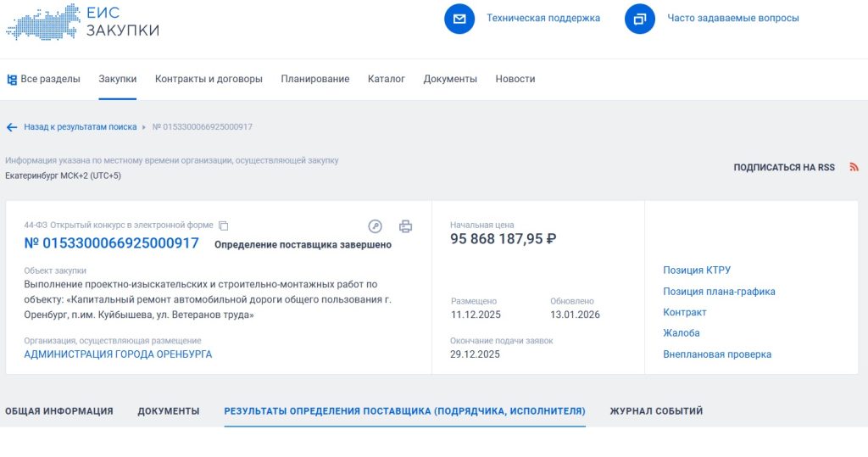
Task: Open procurement number 0153300066925000917 link
Action: 111,243
